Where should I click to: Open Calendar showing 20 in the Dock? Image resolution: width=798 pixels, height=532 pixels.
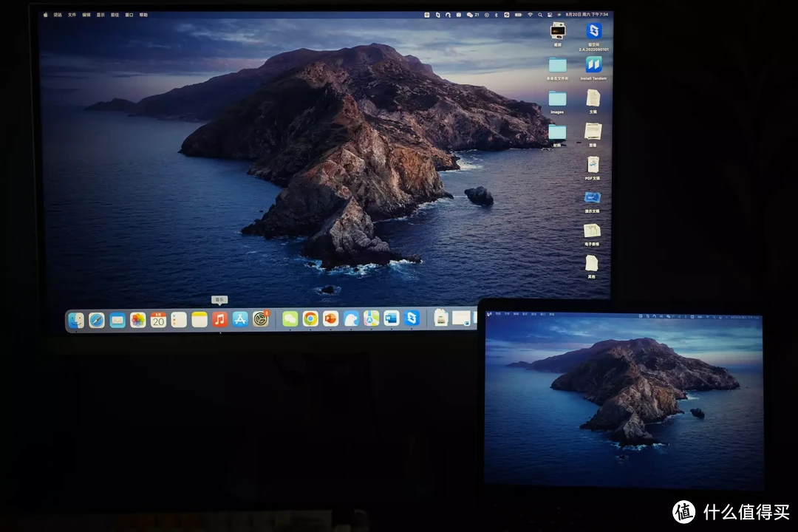tap(158, 320)
